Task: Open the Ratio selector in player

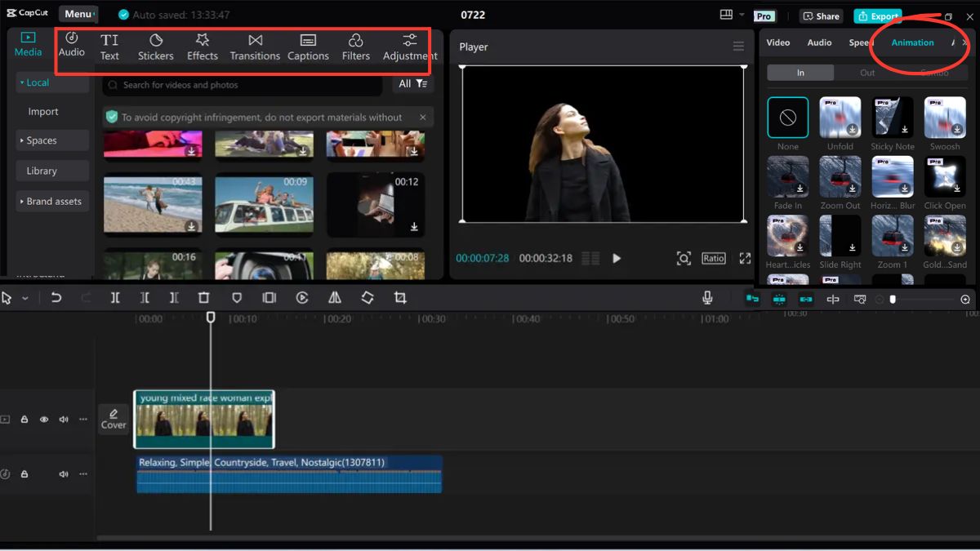Action: pyautogui.click(x=713, y=258)
